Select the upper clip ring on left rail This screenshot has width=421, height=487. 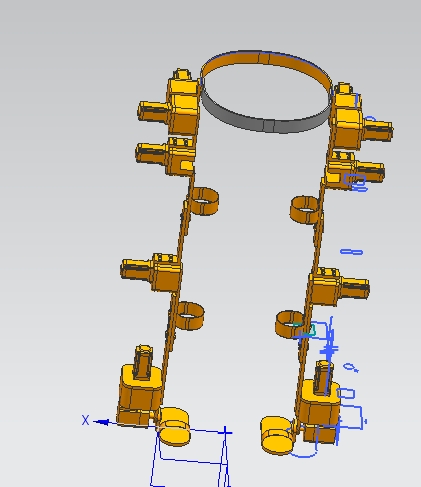click(x=204, y=201)
